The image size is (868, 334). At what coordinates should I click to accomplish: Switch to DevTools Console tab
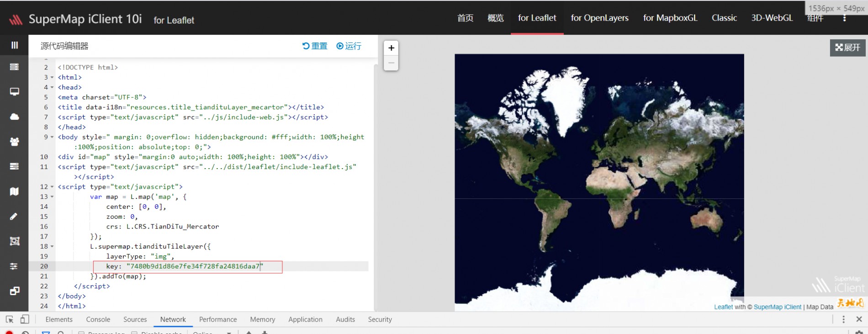98,319
